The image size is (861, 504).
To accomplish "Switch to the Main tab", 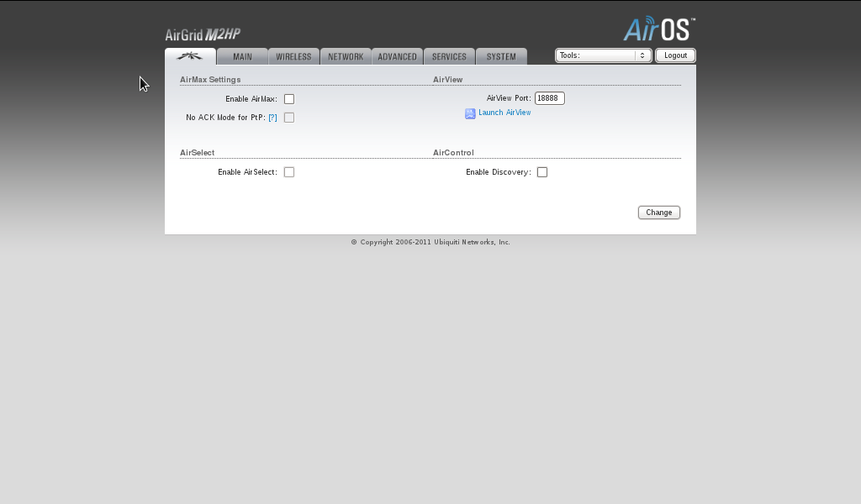I will (x=242, y=56).
